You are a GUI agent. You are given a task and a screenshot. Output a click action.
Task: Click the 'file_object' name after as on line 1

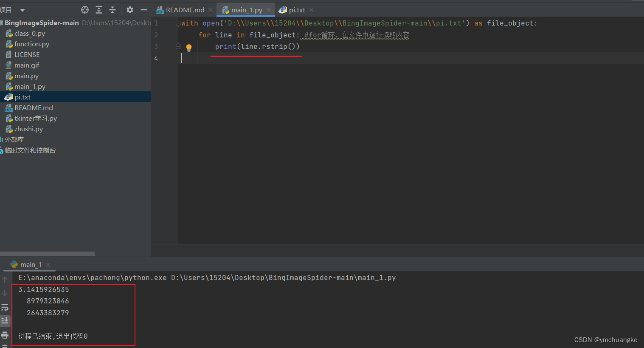[x=509, y=23]
